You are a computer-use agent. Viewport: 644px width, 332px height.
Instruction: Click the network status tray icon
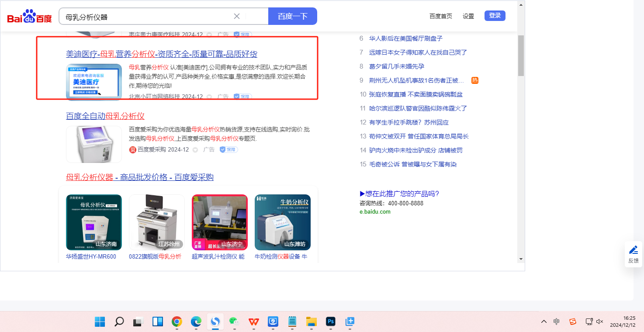click(x=589, y=322)
